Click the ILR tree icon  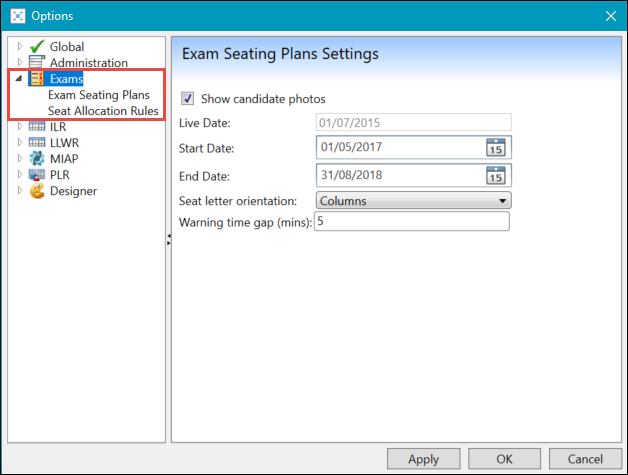click(37, 127)
